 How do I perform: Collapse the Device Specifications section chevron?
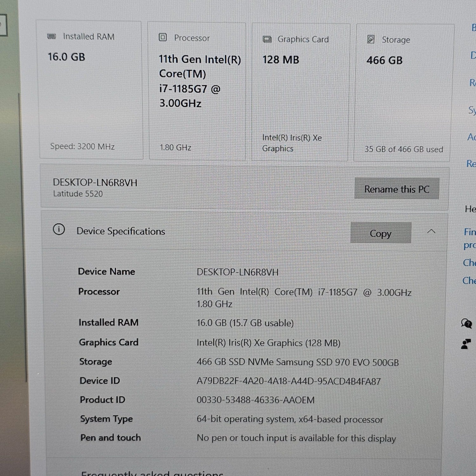(431, 231)
